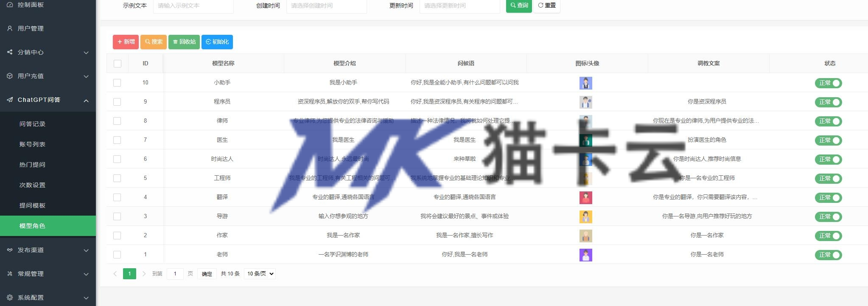Open 账号列表 submenu item
Screen dimensions: 868x306
[48, 144]
